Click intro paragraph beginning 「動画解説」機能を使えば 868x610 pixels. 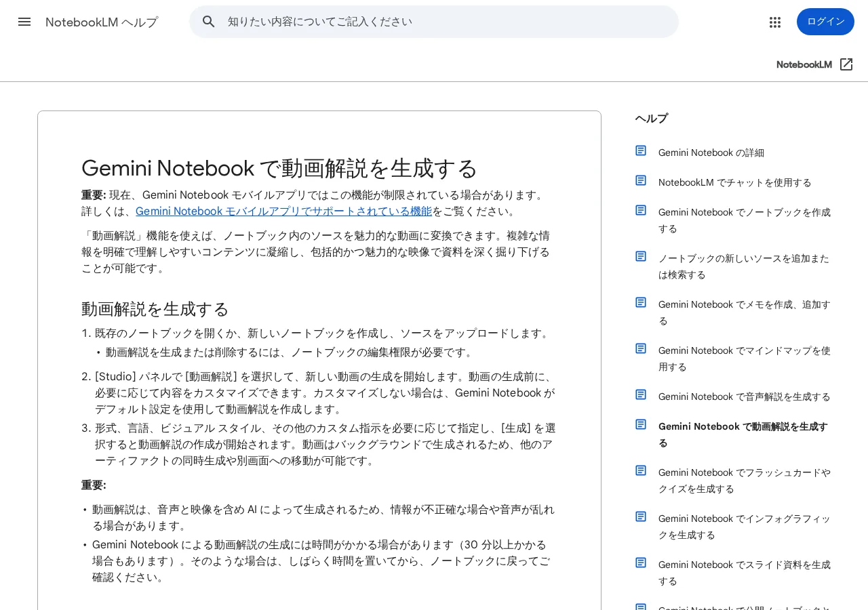(316, 252)
